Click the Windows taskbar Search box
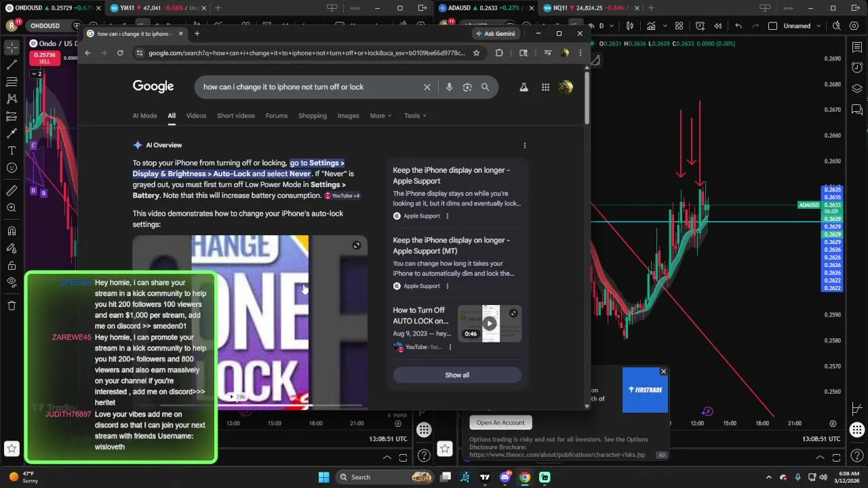The width and height of the screenshot is (868, 488). point(385,477)
